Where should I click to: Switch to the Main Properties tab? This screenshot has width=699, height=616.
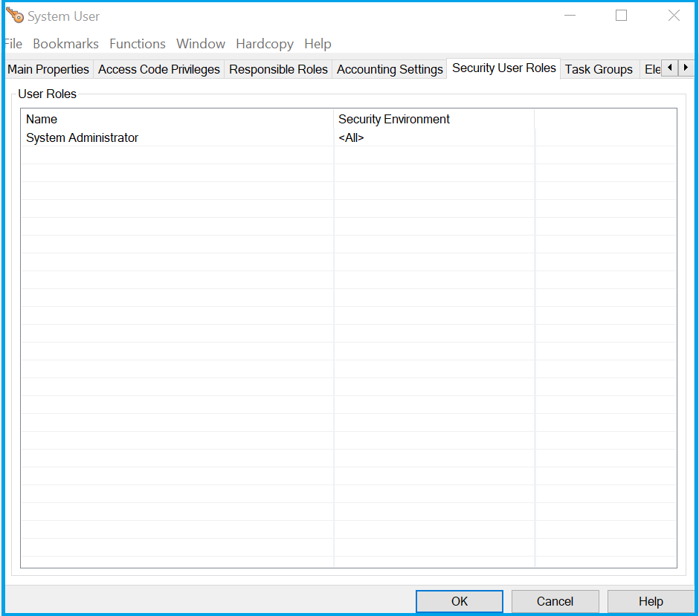click(x=48, y=69)
